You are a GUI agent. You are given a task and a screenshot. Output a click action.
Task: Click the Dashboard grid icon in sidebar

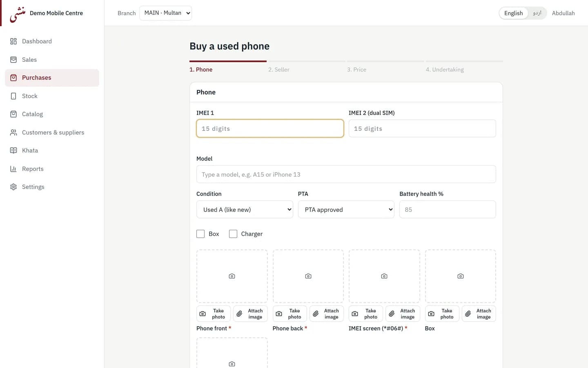click(x=13, y=41)
